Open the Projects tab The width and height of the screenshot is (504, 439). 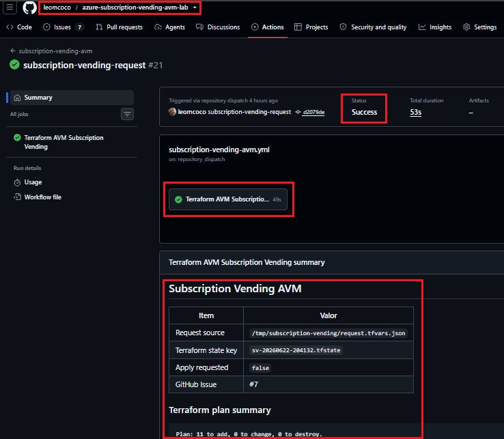pyautogui.click(x=311, y=27)
